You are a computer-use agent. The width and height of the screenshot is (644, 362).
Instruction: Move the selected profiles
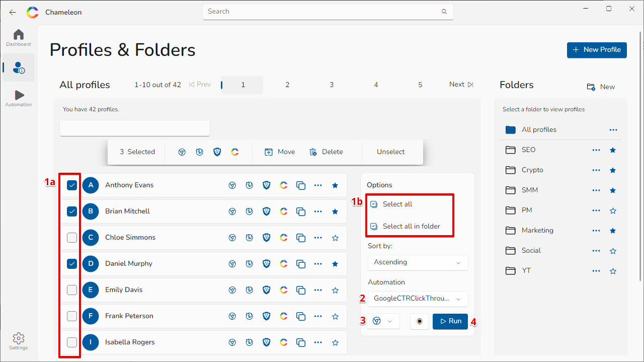280,152
